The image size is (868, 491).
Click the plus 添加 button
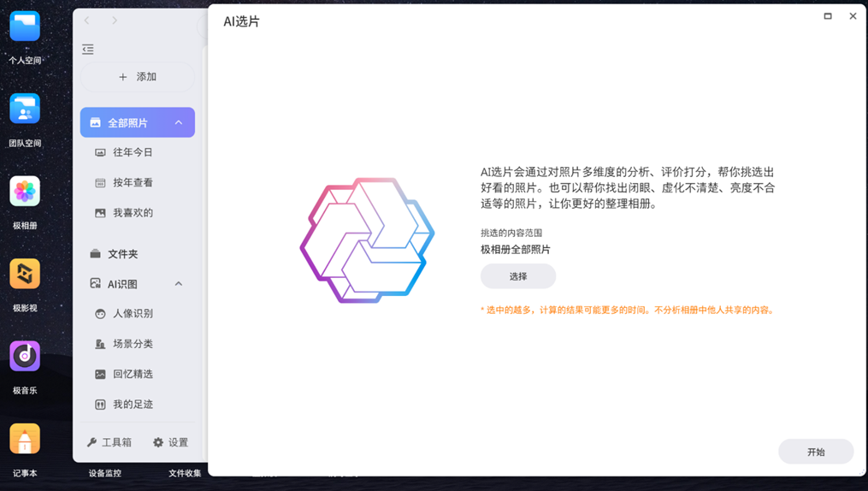click(x=138, y=77)
